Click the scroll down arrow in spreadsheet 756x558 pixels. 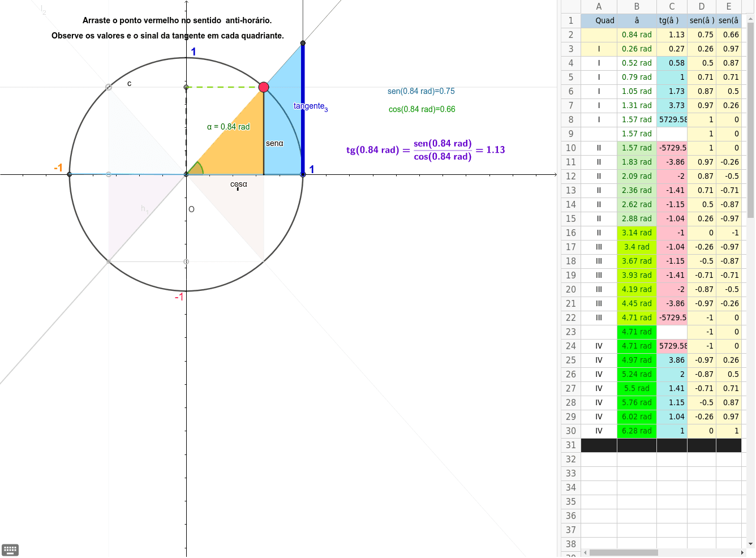point(750,544)
